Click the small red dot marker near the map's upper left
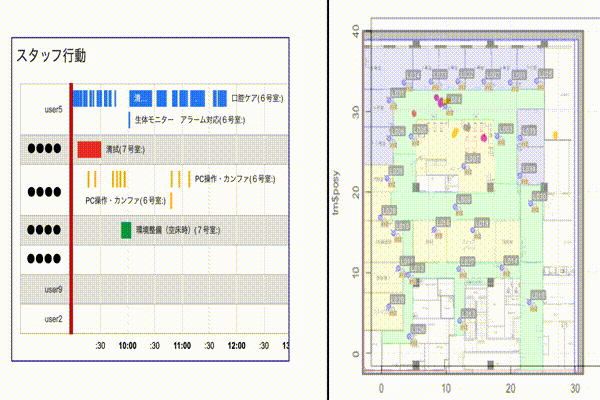600x400 pixels. (x=414, y=113)
